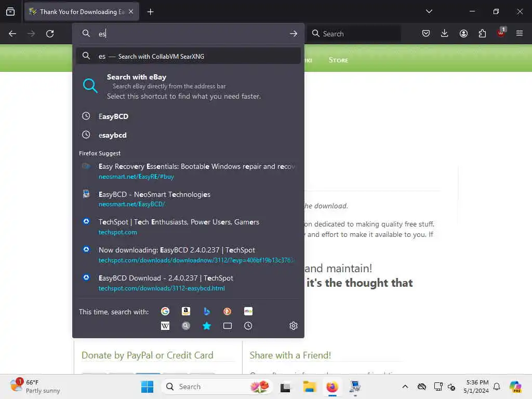
Task: Open a new tab with plus button
Action: pyautogui.click(x=150, y=12)
